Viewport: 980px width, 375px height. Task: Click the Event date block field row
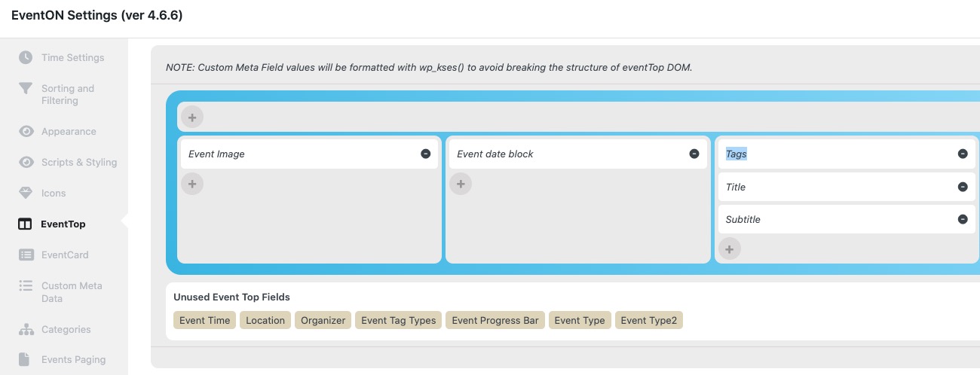pyautogui.click(x=578, y=154)
